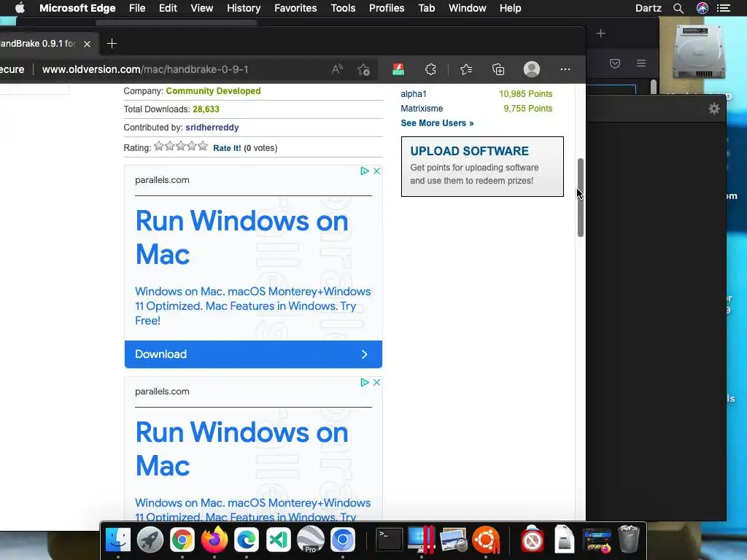Image resolution: width=747 pixels, height=560 pixels.
Task: Open Siri from the menu bar
Action: [x=703, y=8]
